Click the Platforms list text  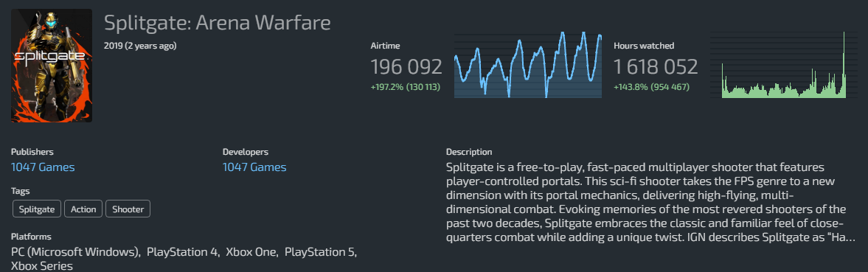click(x=184, y=259)
